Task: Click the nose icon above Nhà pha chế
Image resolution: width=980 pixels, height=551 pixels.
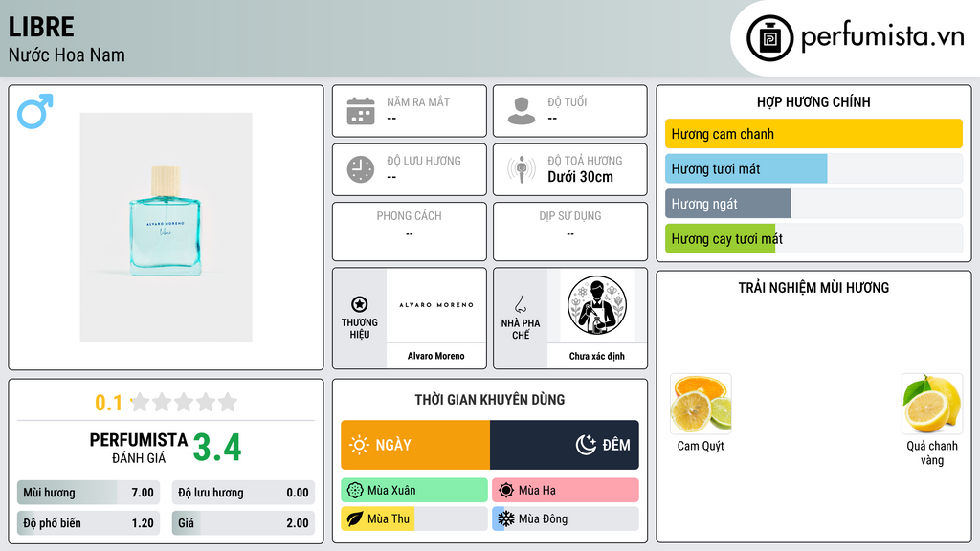Action: click(520, 304)
